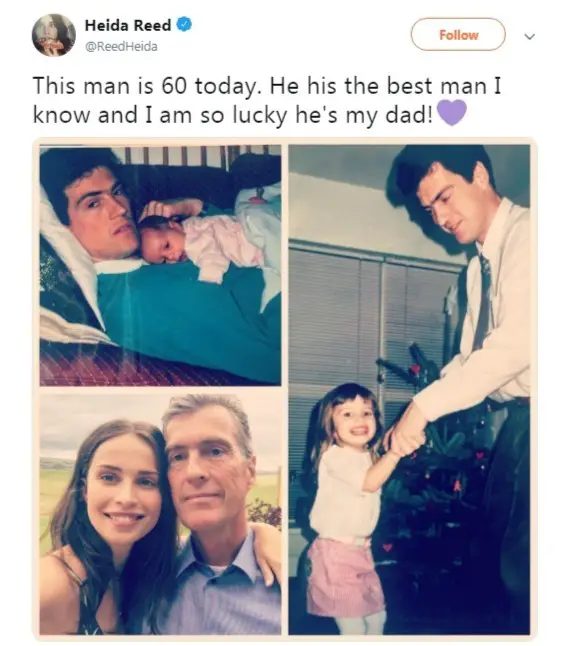The image size is (563, 646).
Task: Open the @ReedHeida handle link
Action: 121,47
